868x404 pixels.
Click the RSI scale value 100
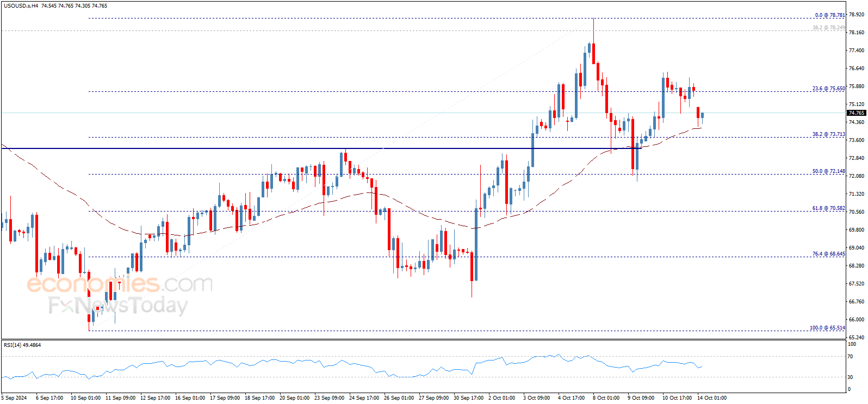[x=852, y=344]
